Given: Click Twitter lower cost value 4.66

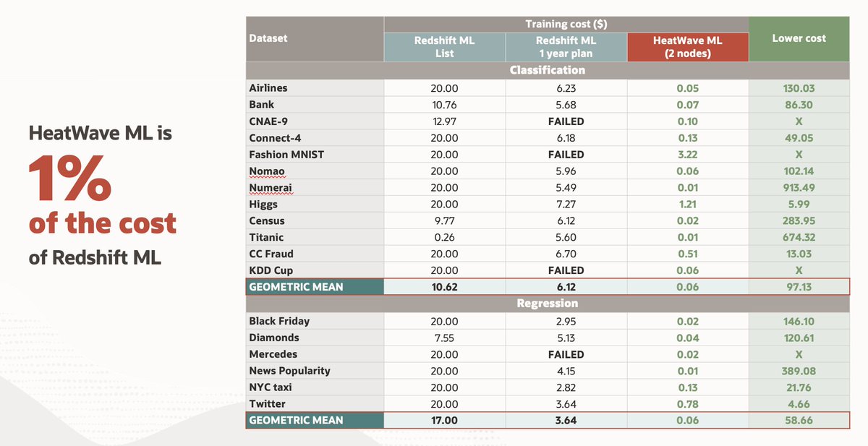Looking at the screenshot, I should [x=799, y=404].
